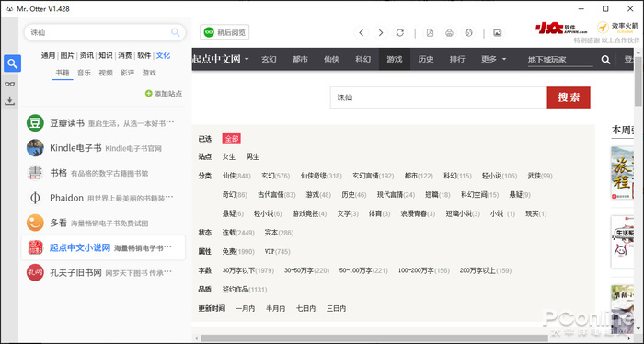This screenshot has height=344, width=644.
Task: Click 玄幻 in site navigation bar
Action: click(269, 59)
